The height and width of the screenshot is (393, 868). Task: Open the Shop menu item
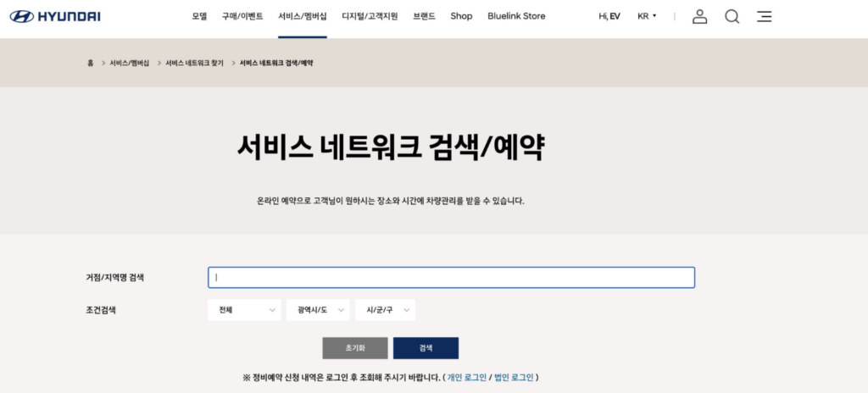click(x=461, y=17)
